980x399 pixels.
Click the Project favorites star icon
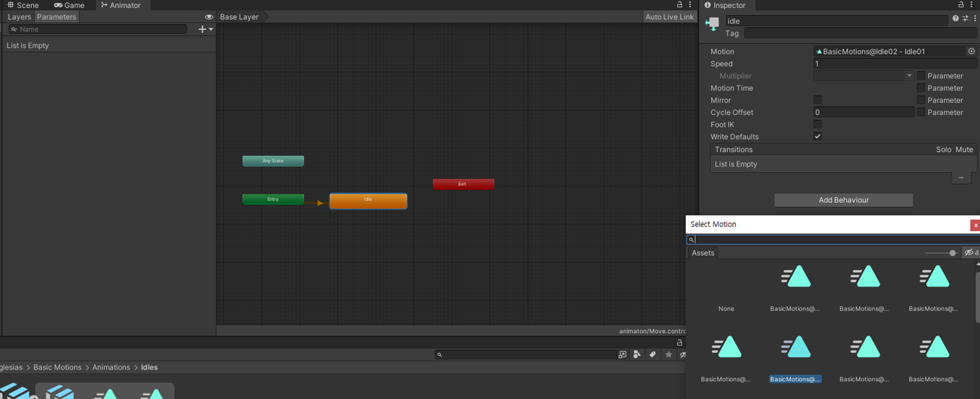coord(669,354)
